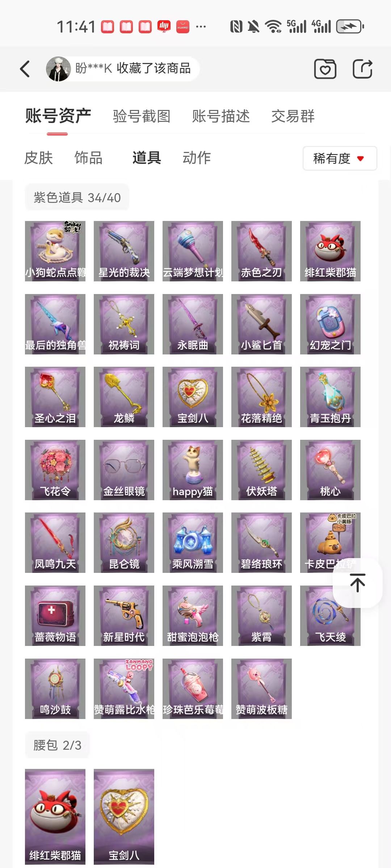Select the 动作 category
This screenshot has width=391, height=868.
[197, 158]
